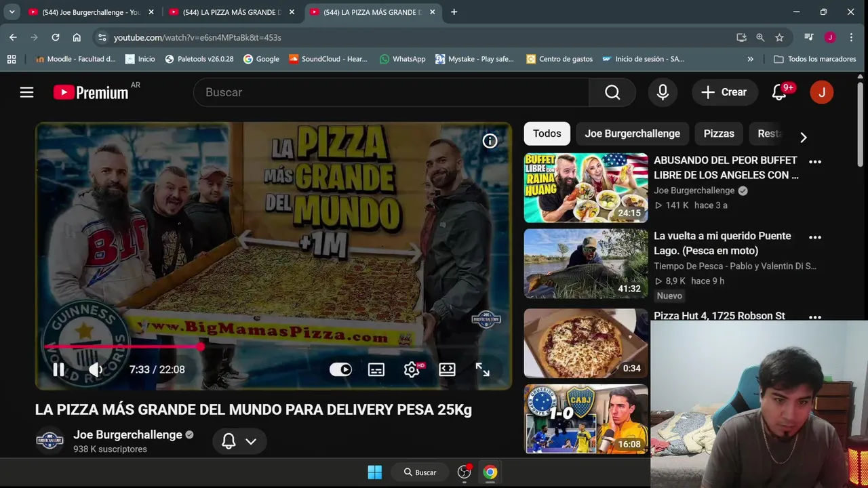Mute the video volume
Viewport: 868px width, 488px height.
coord(96,369)
